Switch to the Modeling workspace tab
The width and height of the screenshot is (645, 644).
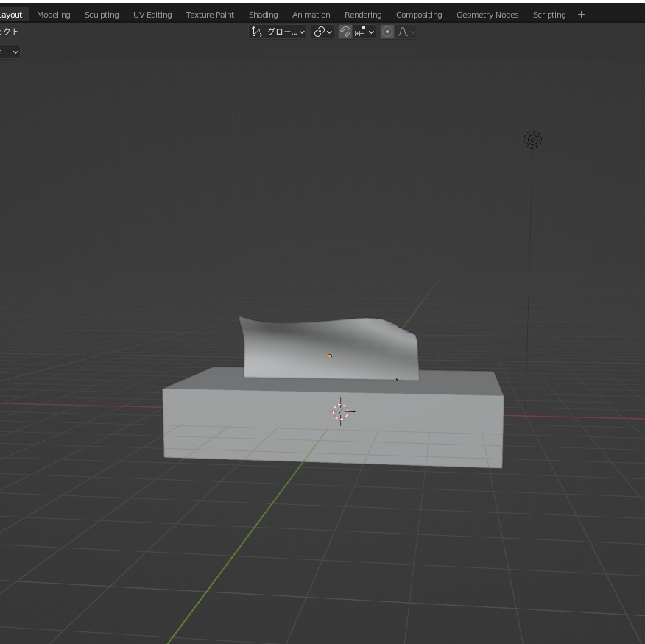coord(53,14)
